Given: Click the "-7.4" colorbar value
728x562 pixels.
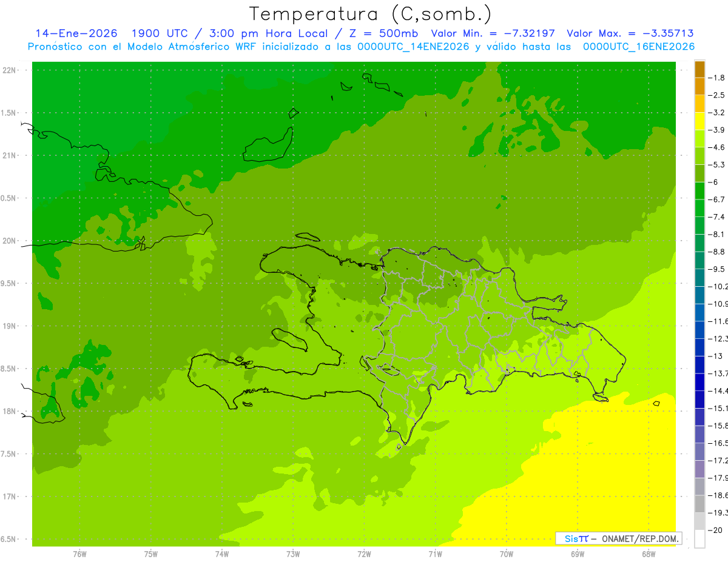Looking at the screenshot, I should click(716, 217).
